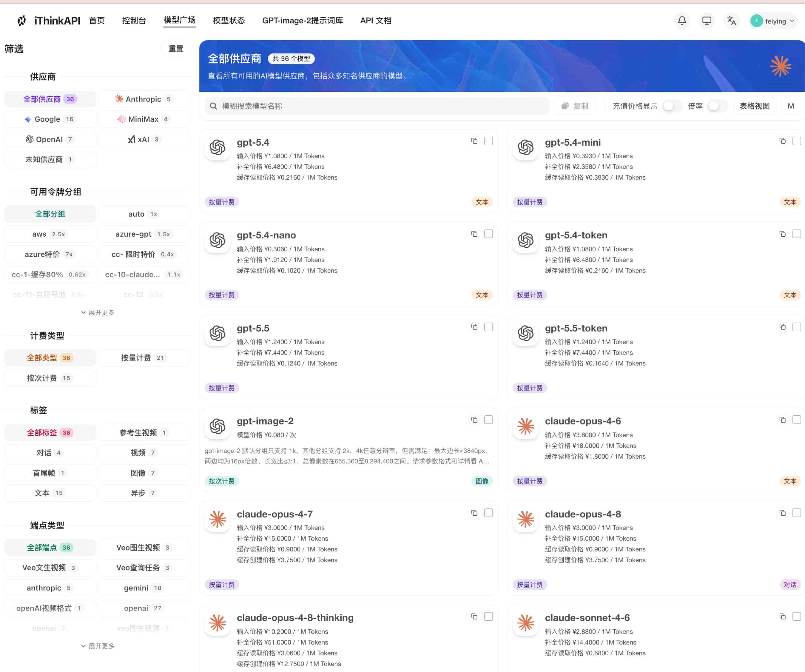Viewport: 805px width, 672px height.
Task: Select the gemini endpoint type
Action: point(144,588)
